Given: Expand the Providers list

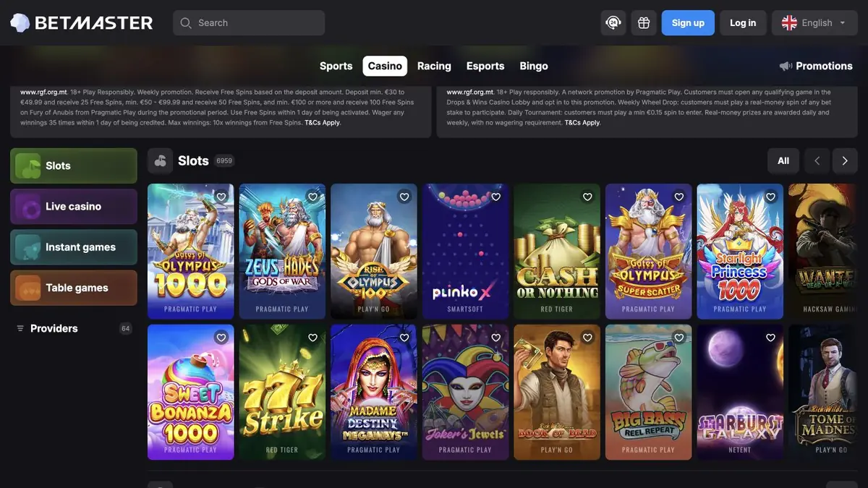Looking at the screenshot, I should click(74, 328).
